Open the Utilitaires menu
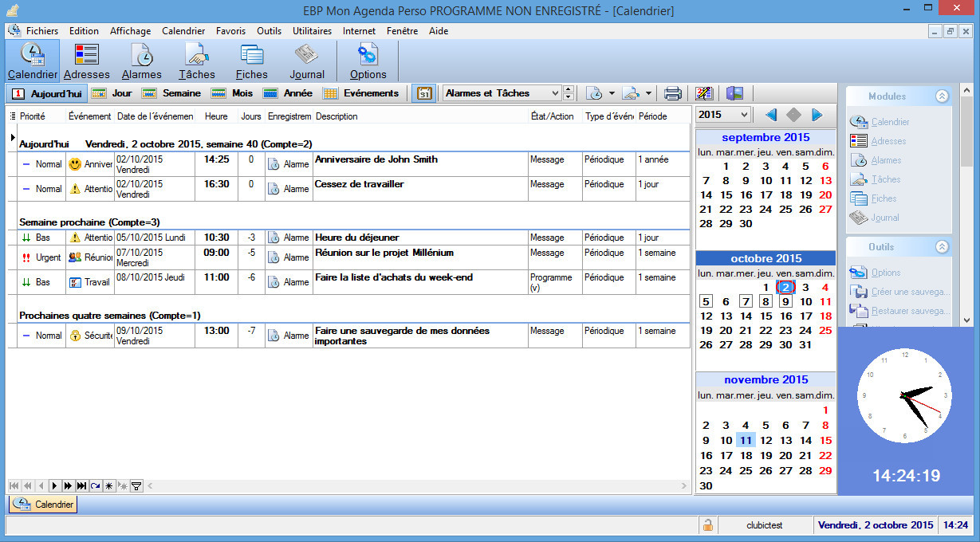The image size is (980, 542). 311,31
